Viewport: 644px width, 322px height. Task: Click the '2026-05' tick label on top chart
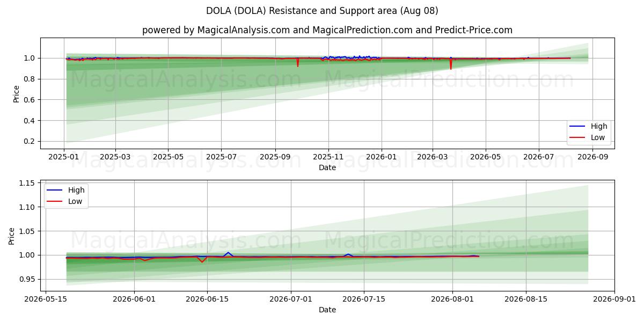486,157
